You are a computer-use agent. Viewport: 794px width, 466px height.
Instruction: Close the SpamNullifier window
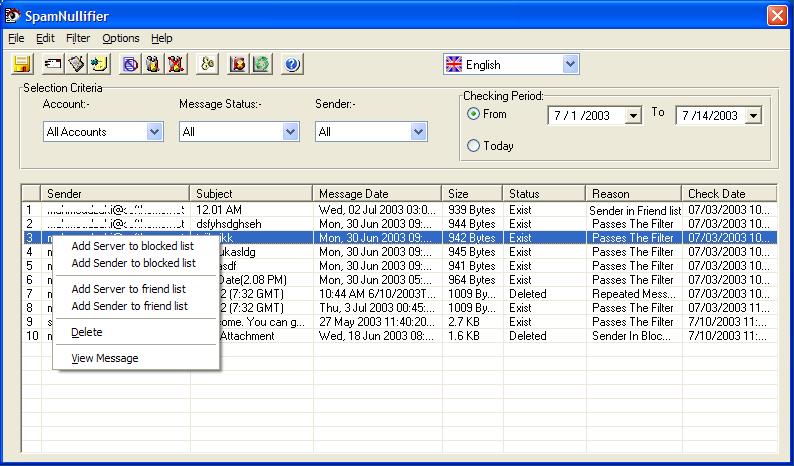click(777, 16)
